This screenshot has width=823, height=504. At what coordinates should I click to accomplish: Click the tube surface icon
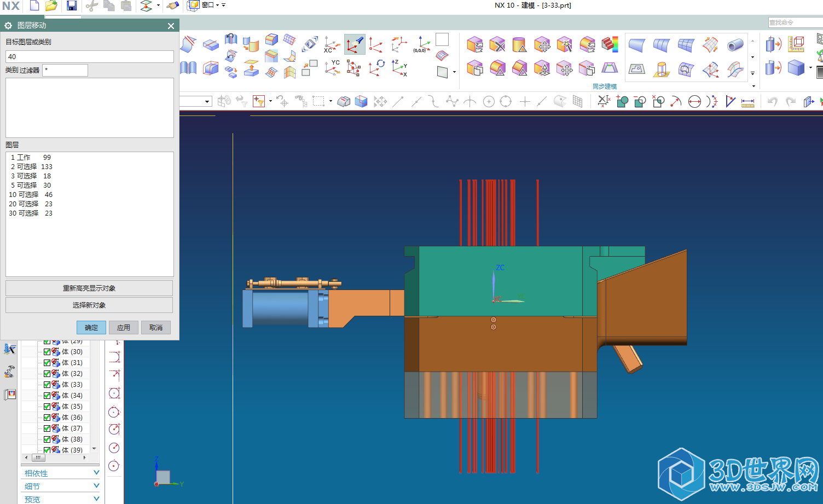735,45
